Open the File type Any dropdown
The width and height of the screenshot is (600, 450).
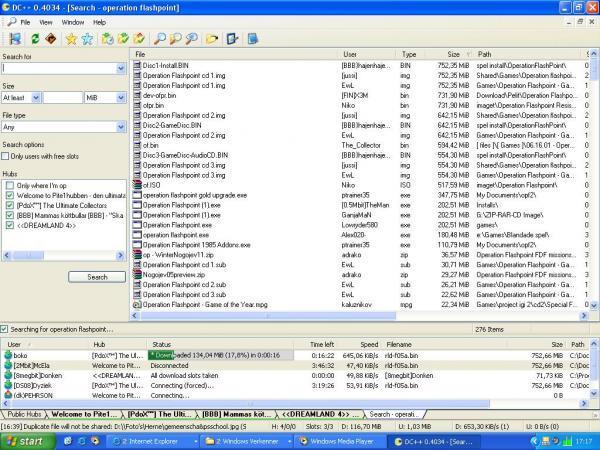click(121, 127)
